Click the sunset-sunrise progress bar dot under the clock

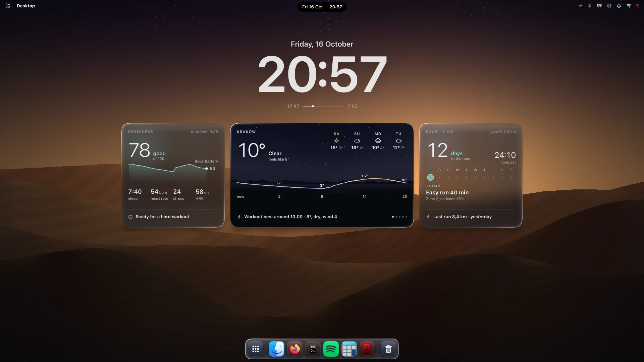313,106
